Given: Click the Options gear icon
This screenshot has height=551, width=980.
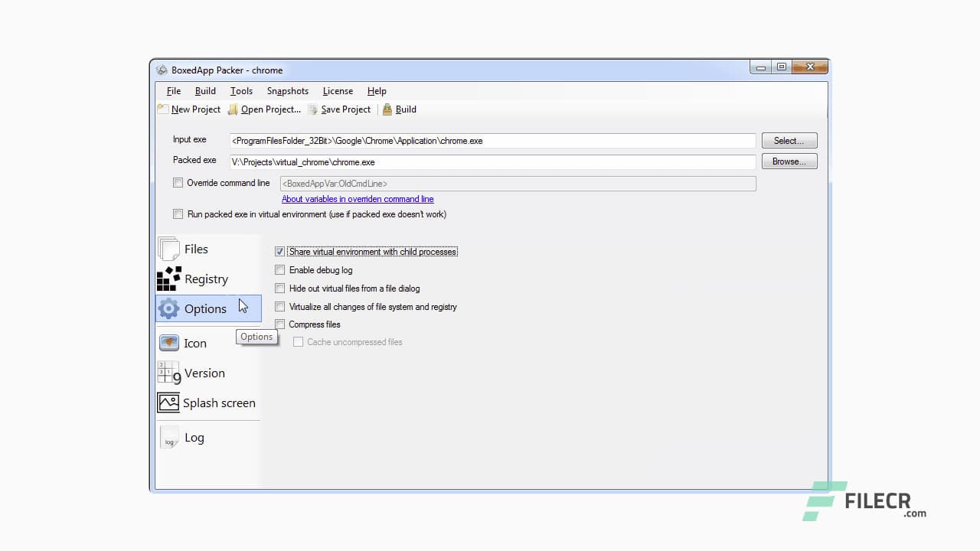Looking at the screenshot, I should [x=168, y=308].
